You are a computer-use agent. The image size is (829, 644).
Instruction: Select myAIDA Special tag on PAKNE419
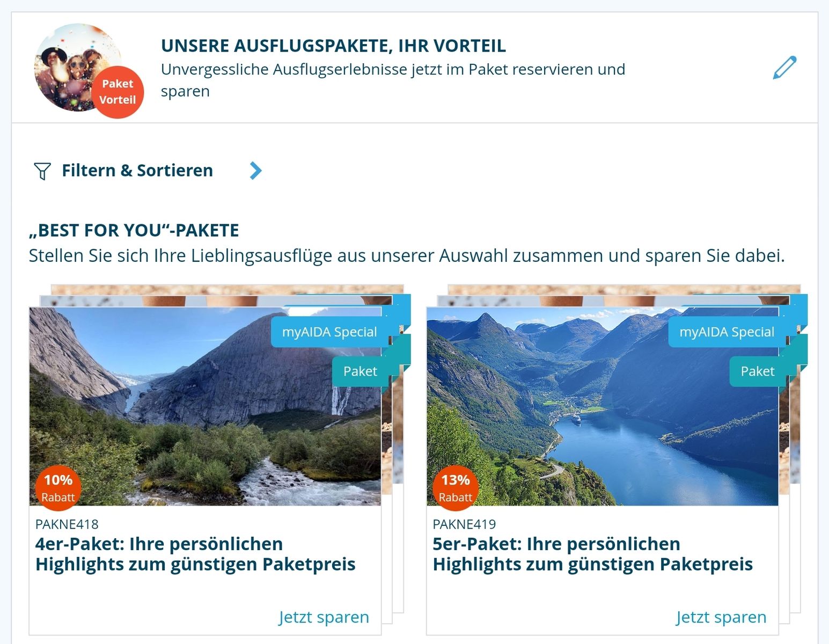point(727,332)
